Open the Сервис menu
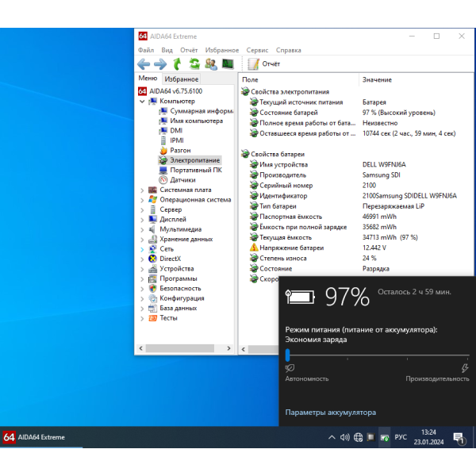The height and width of the screenshot is (476, 476). pyautogui.click(x=257, y=50)
